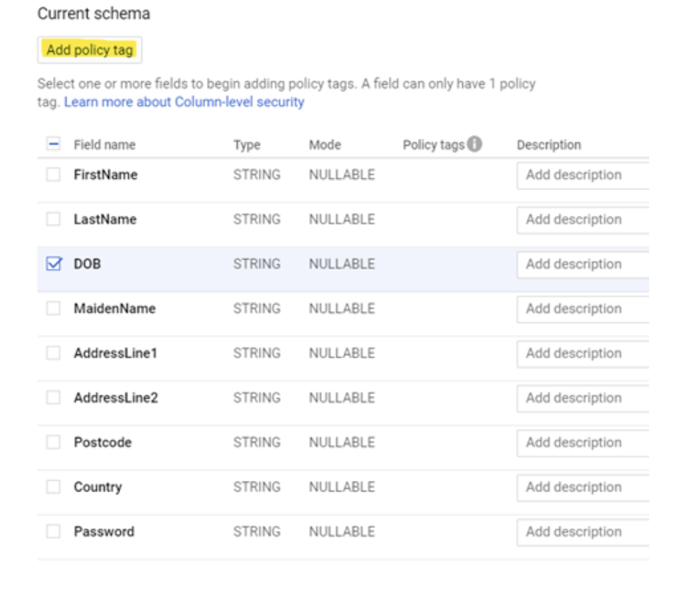Viewport: 700px width, 594px height.
Task: Enable the AddressLine1 checkbox
Action: tap(54, 353)
